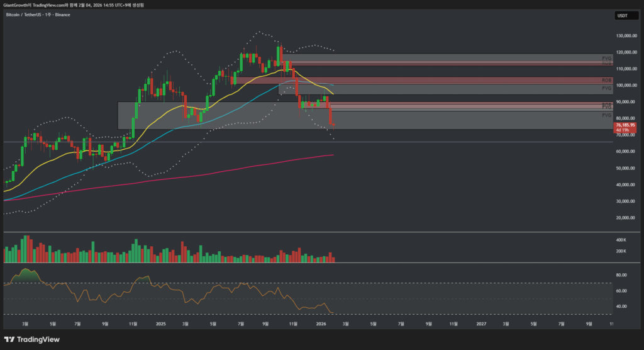The width and height of the screenshot is (644, 350).
Task: Click the right end of yellow moving average
Action: tap(333, 93)
